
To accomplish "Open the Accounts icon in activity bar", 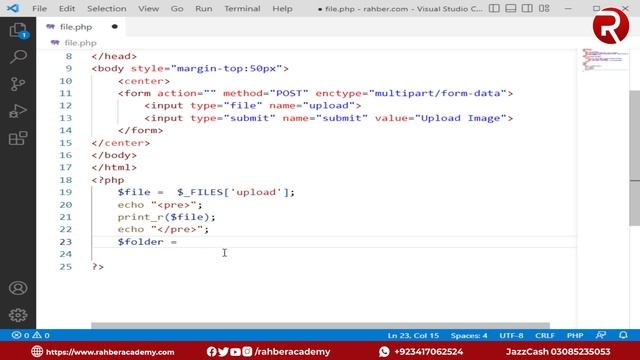I will tap(18, 288).
